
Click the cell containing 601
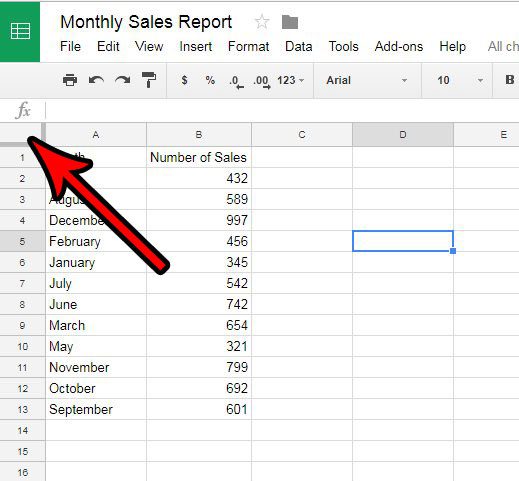(199, 409)
